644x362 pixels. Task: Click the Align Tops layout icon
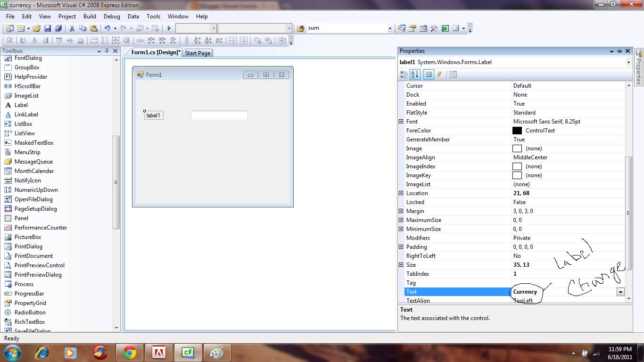[59, 41]
